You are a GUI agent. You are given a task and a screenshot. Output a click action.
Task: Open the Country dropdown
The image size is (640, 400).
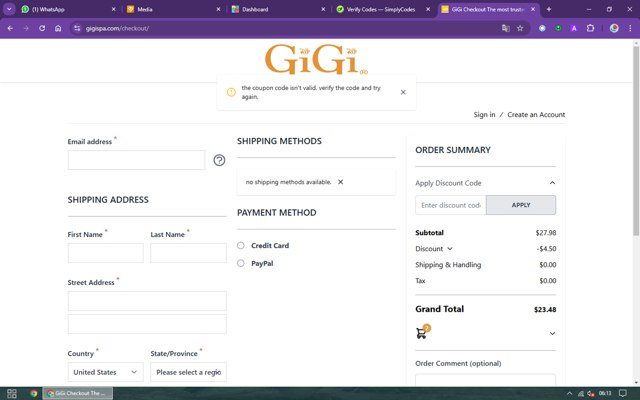coord(106,372)
